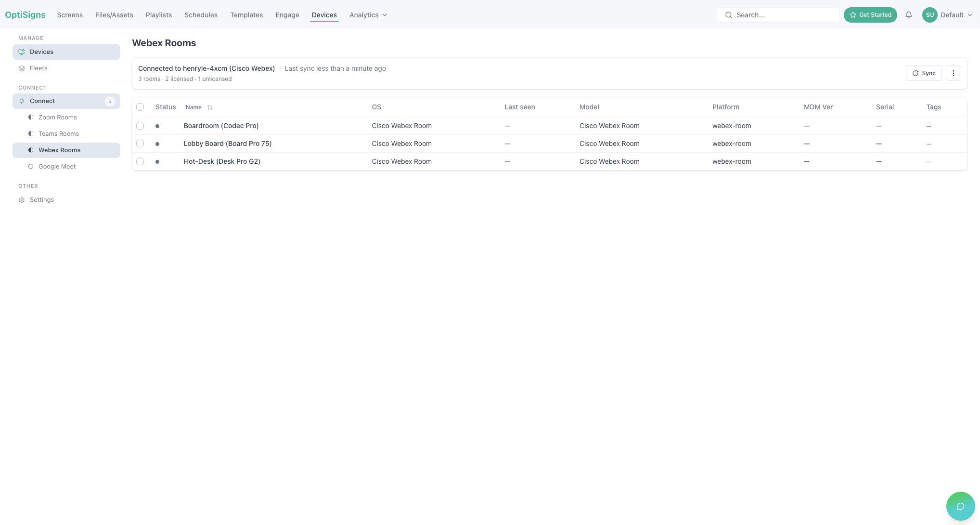The width and height of the screenshot is (980, 525).
Task: Open the Schedules tab
Action: click(201, 15)
